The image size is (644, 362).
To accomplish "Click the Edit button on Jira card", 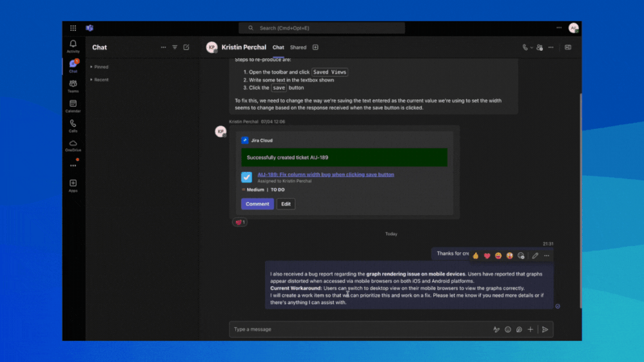I will (286, 204).
